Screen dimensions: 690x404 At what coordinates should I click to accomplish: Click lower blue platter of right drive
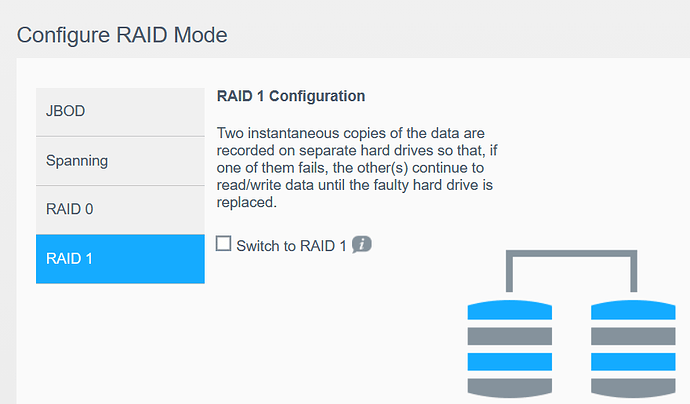pyautogui.click(x=633, y=361)
